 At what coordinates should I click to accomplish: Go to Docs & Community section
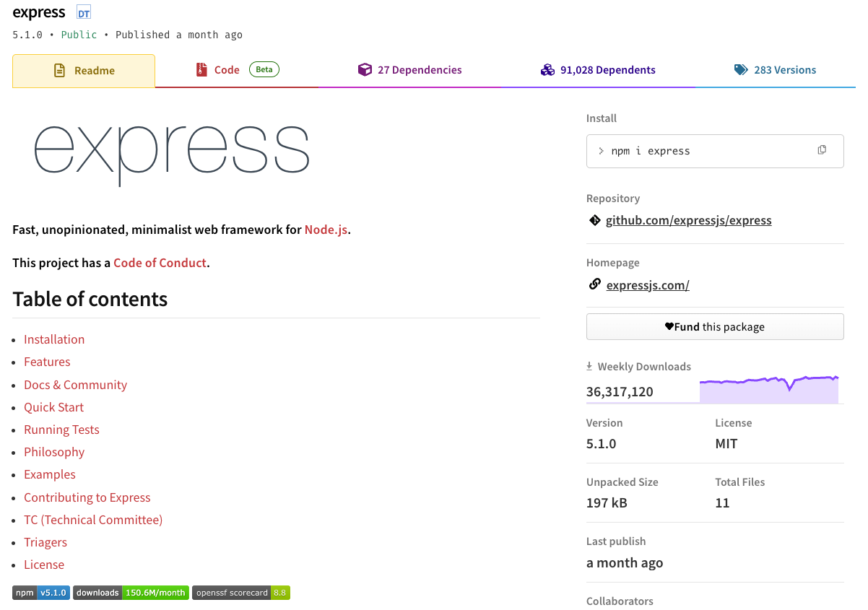click(75, 385)
